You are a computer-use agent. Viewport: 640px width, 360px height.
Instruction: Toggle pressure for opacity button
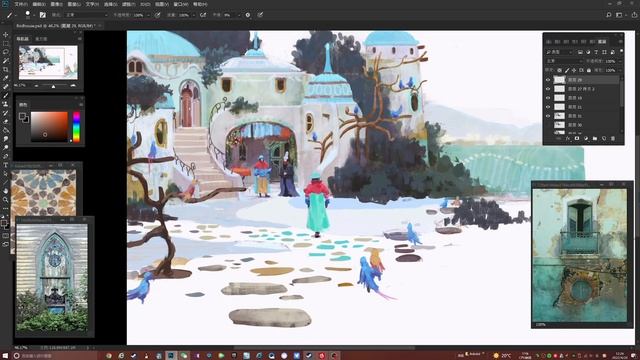point(157,15)
